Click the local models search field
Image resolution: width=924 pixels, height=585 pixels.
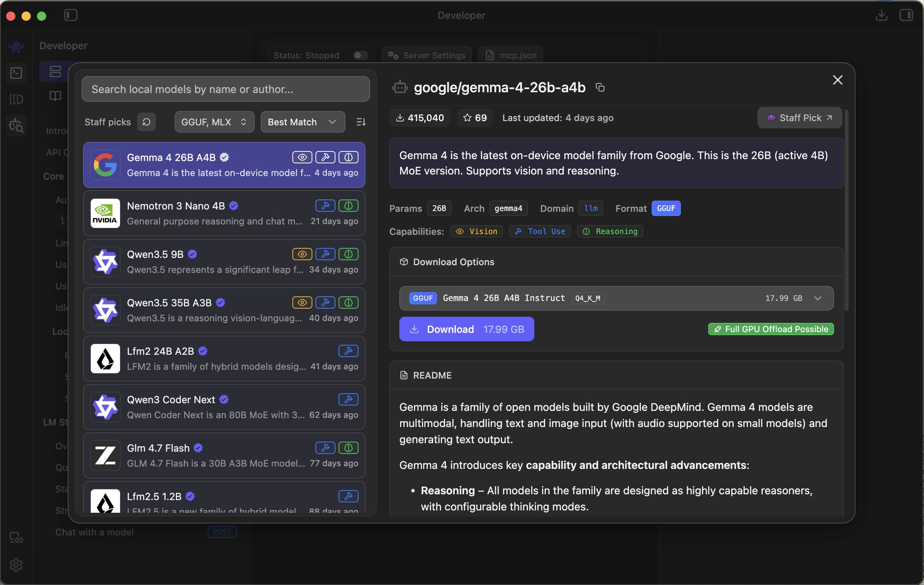(226, 89)
